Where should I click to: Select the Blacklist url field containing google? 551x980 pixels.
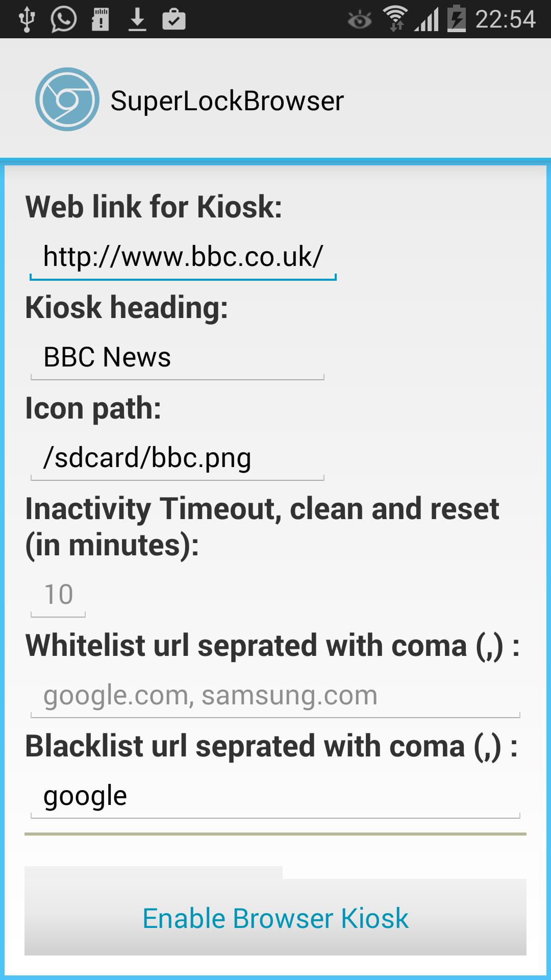click(275, 795)
